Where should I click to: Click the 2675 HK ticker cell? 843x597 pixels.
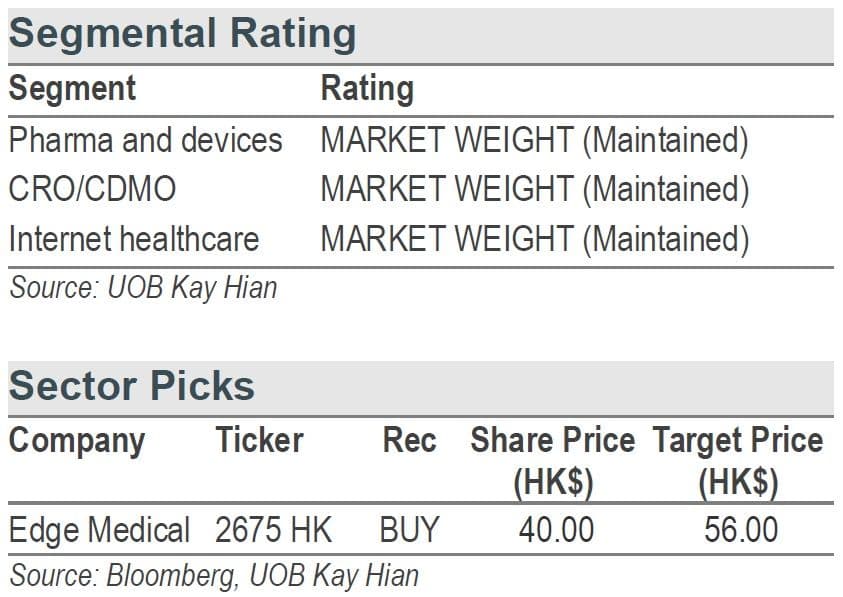click(x=274, y=530)
